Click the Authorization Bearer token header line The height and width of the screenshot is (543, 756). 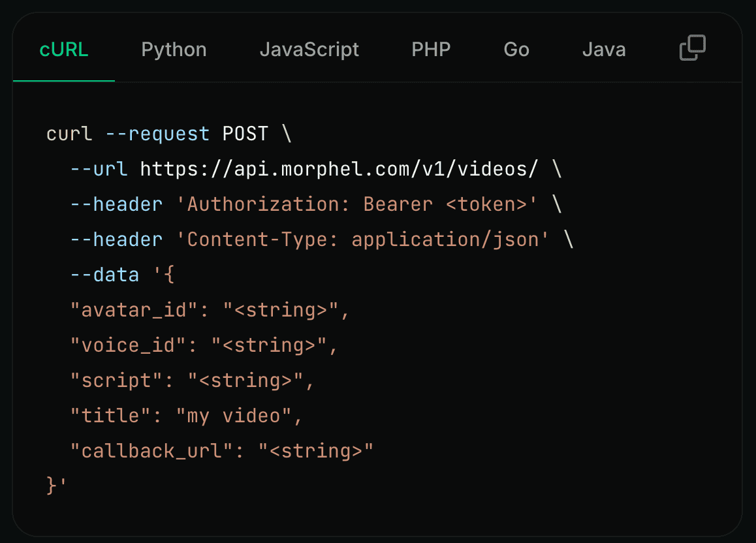pyautogui.click(x=316, y=204)
